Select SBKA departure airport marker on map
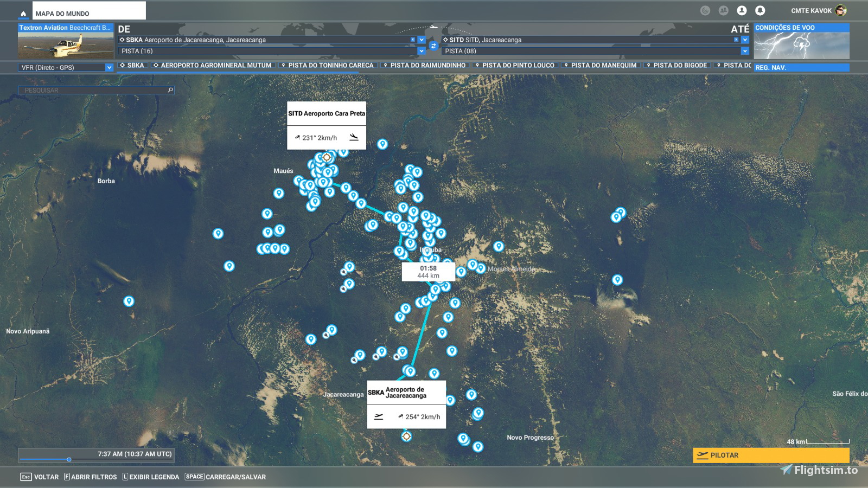868x488 pixels. pyautogui.click(x=406, y=436)
